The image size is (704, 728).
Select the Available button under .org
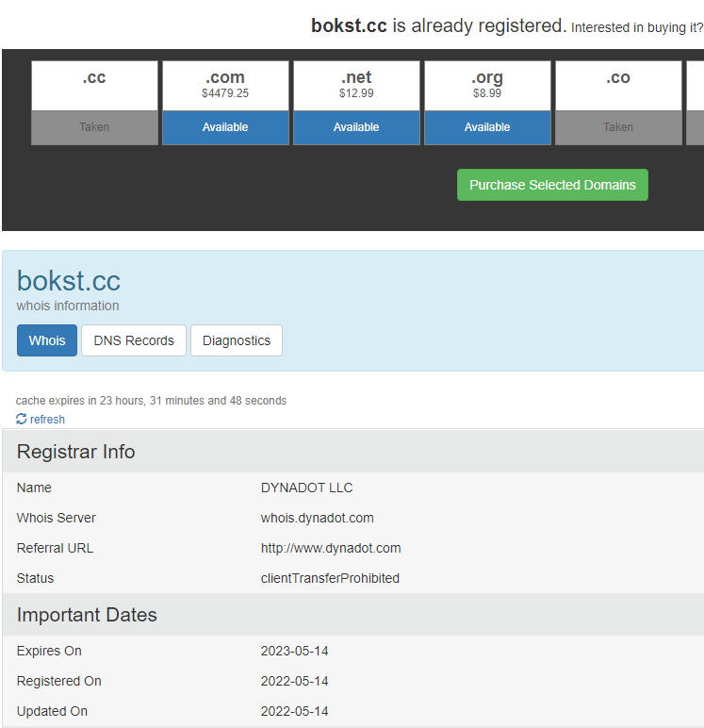point(487,127)
